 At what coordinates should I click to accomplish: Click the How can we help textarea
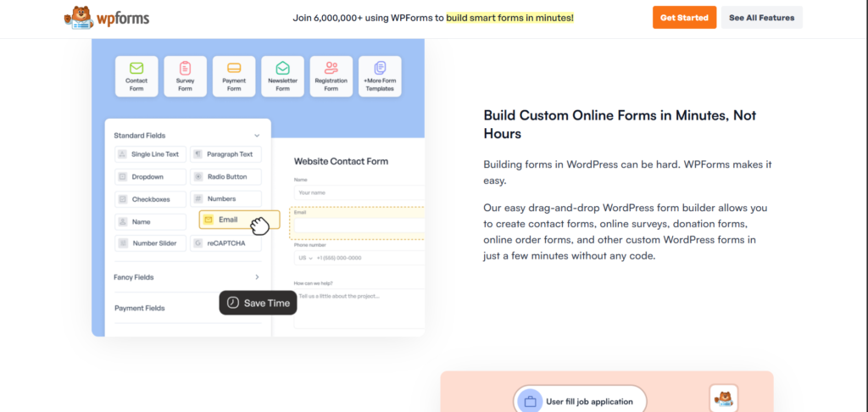tap(359, 309)
